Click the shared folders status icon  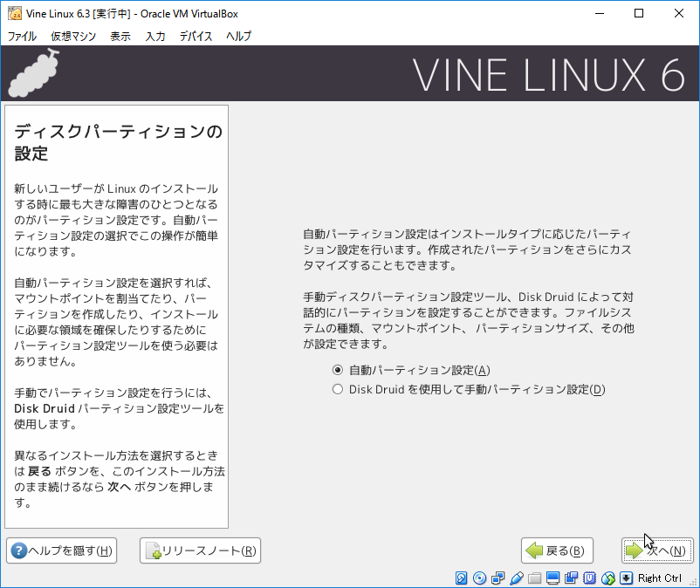pos(534,578)
